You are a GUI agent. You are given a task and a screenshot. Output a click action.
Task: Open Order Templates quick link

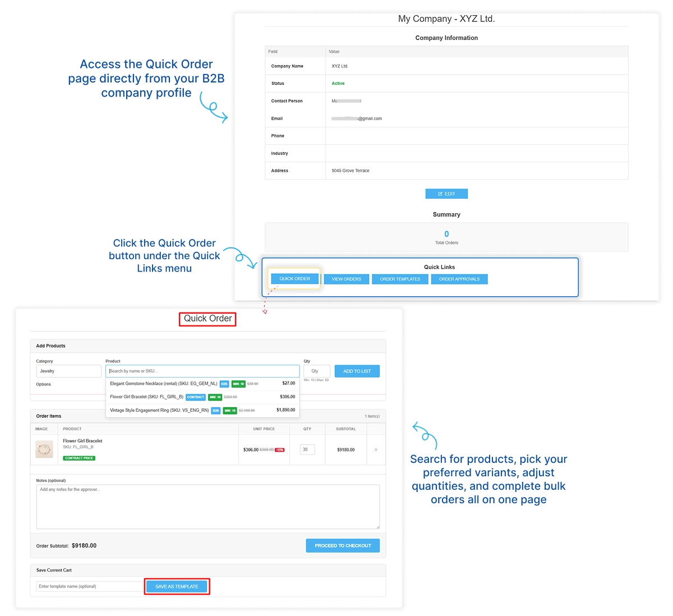(x=400, y=279)
